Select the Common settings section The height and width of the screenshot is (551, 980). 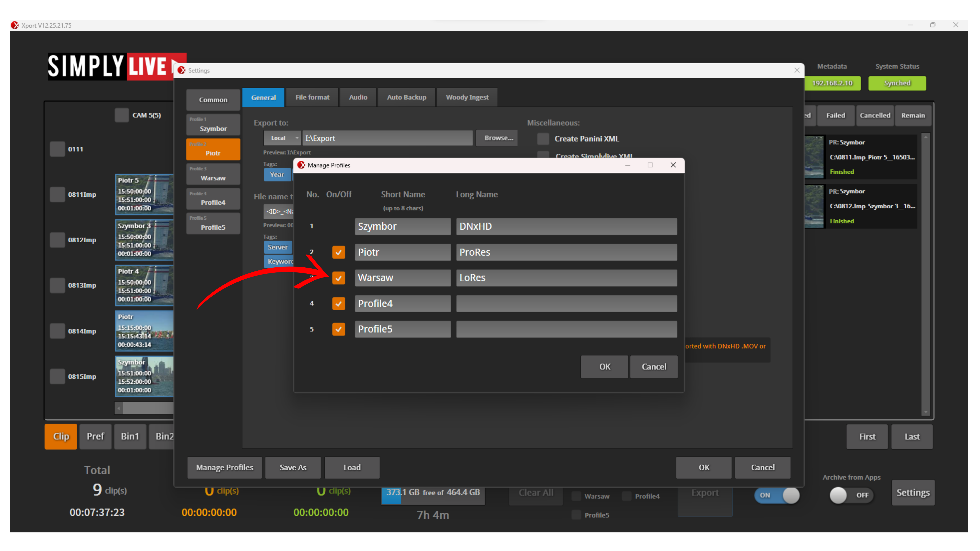click(x=213, y=100)
